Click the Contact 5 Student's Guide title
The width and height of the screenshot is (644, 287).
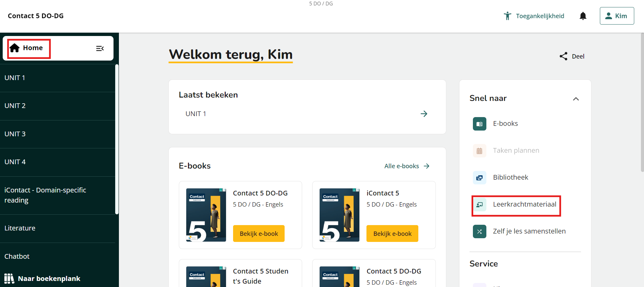(261, 276)
